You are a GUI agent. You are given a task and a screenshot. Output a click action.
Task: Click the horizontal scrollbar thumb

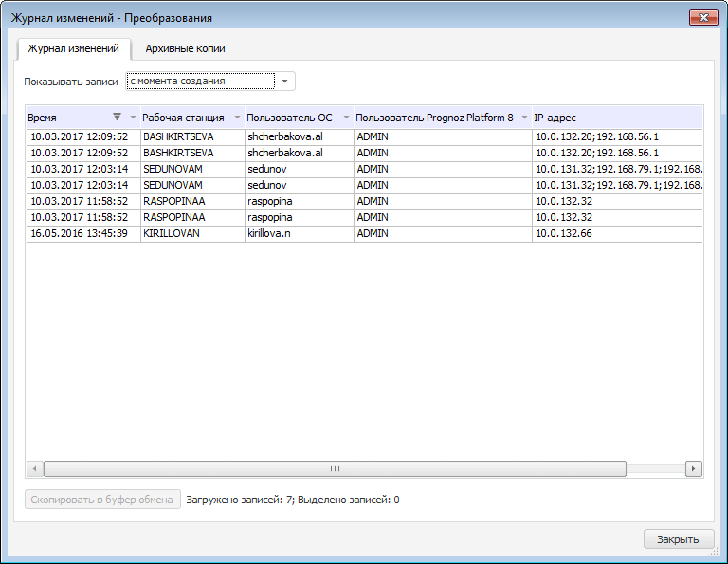tap(334, 468)
